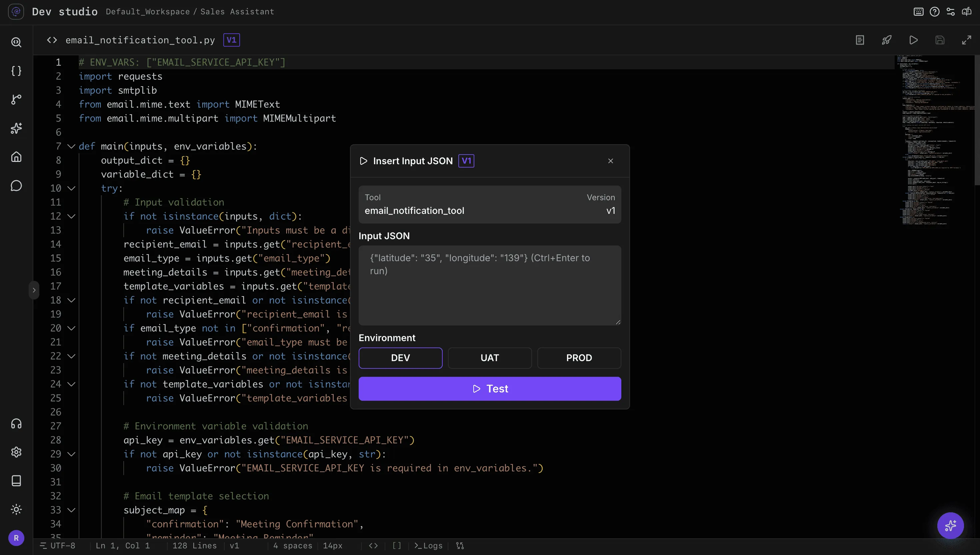Click the UTF-8 encoding in status bar
980x555 pixels.
(58, 545)
